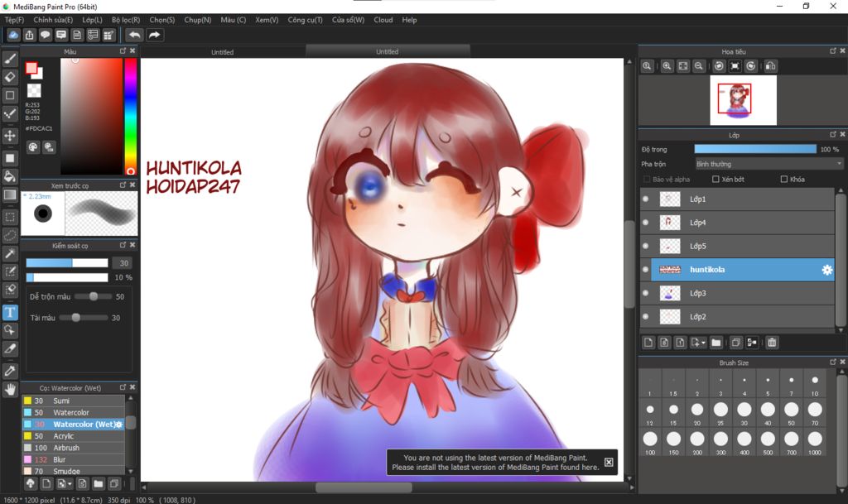This screenshot has width=848, height=504.
Task: Pick the 1000 brush size preset
Action: 815,442
